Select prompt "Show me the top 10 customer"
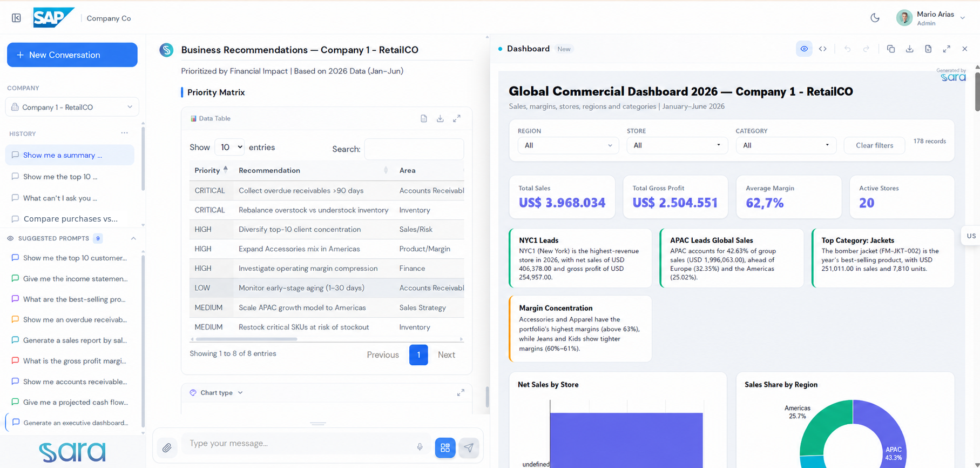Viewport: 980px width, 468px height. 70,258
